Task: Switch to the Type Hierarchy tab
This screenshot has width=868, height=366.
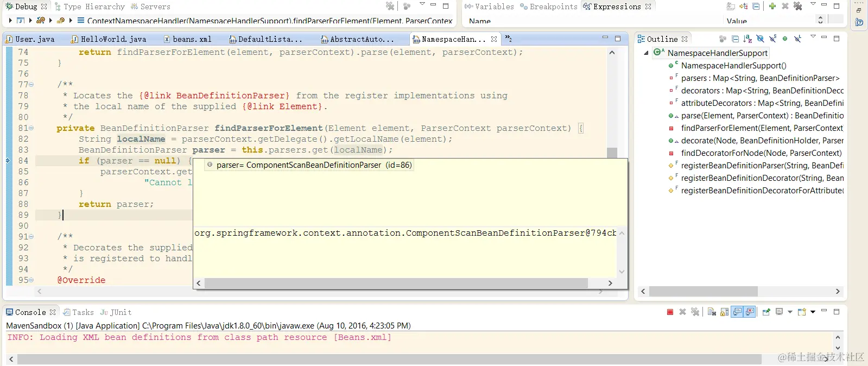Action: [90, 7]
